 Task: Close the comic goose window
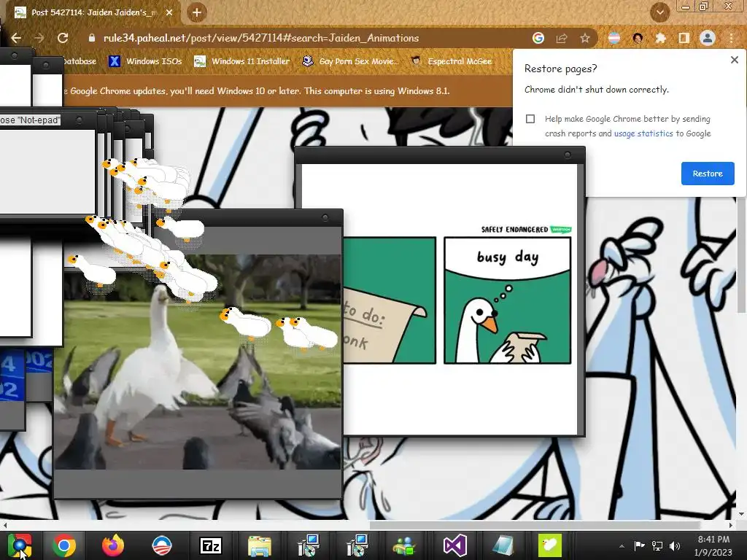point(568,155)
